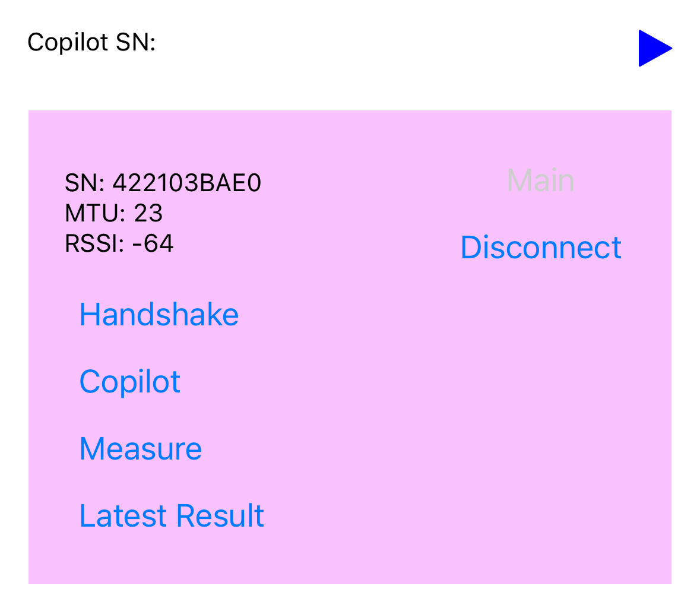The height and width of the screenshot is (605, 700).
Task: View results via Latest Result
Action: pyautogui.click(x=172, y=516)
